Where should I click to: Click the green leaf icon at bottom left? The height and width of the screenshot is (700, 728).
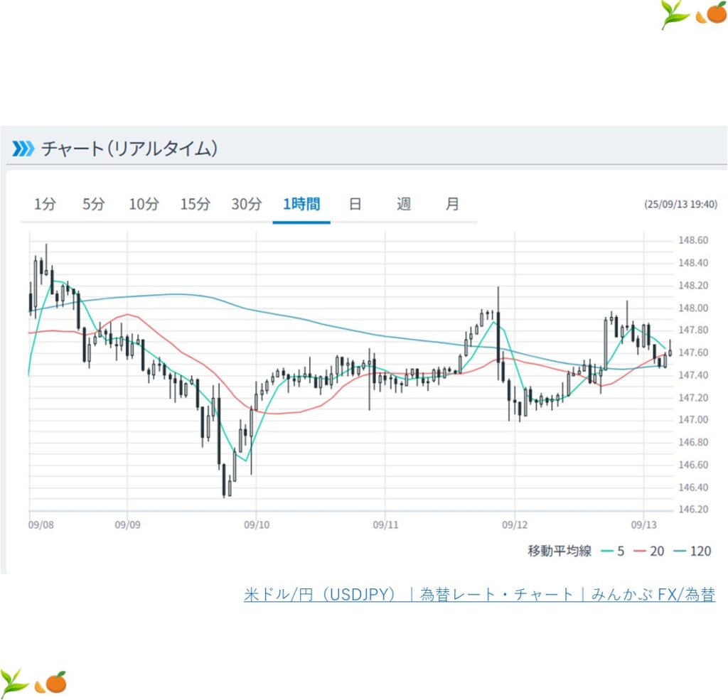tap(14, 682)
